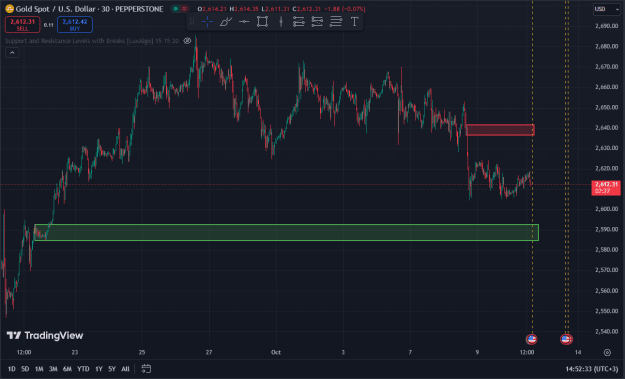Select the 1D time range
This screenshot has height=379, width=625.
pyautogui.click(x=12, y=369)
